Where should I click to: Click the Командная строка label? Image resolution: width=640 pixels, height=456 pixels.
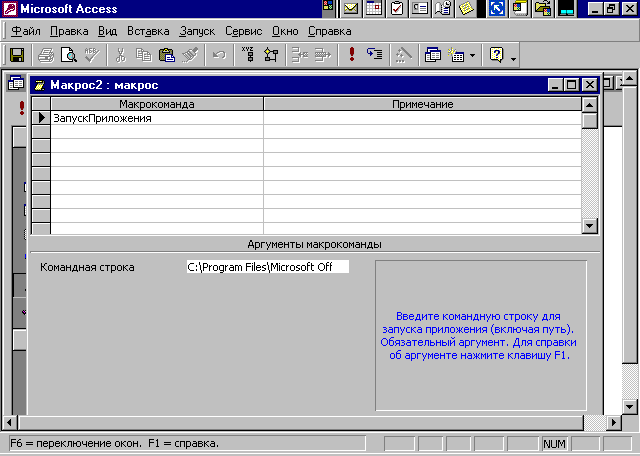pyautogui.click(x=87, y=267)
